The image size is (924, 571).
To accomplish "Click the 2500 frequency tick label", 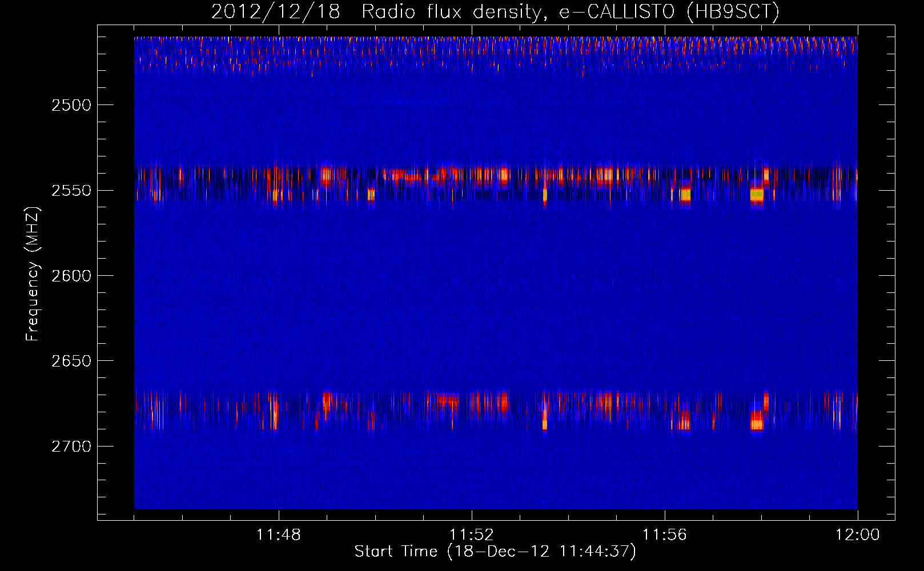I will [x=71, y=105].
